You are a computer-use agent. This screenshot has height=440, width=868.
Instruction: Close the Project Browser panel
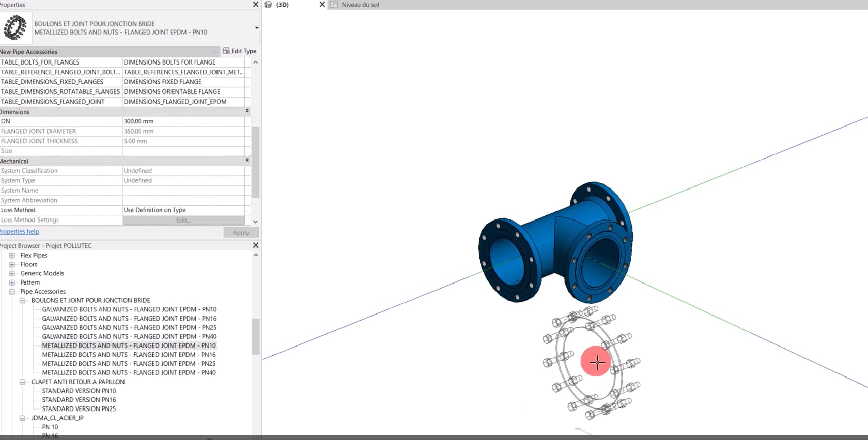click(x=256, y=245)
